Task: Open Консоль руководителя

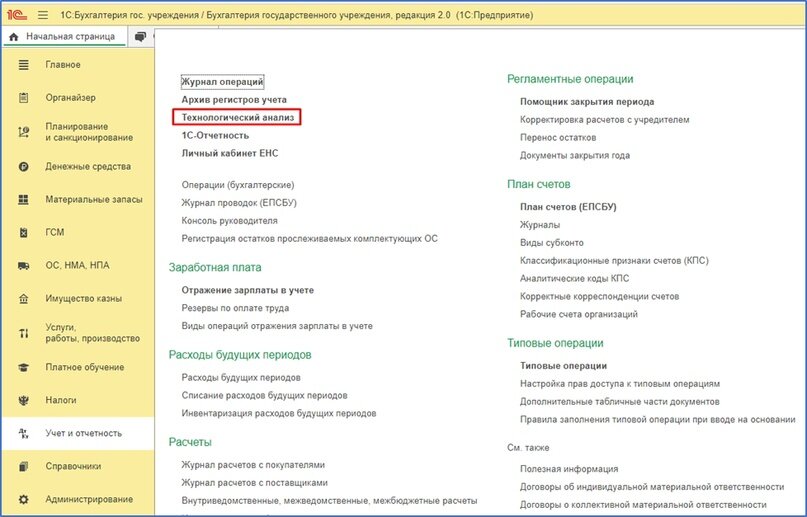Action: pos(230,221)
